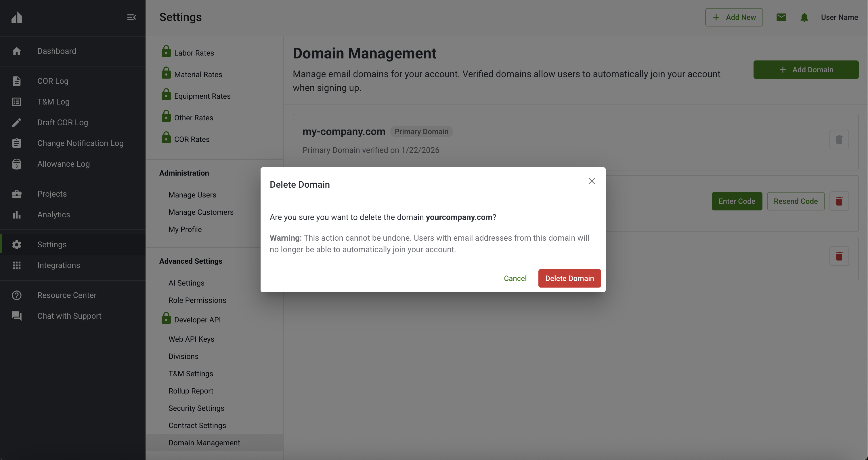Click trash icon for my-company.com domain
Screen dimensions: 868x460
[x=839, y=139]
